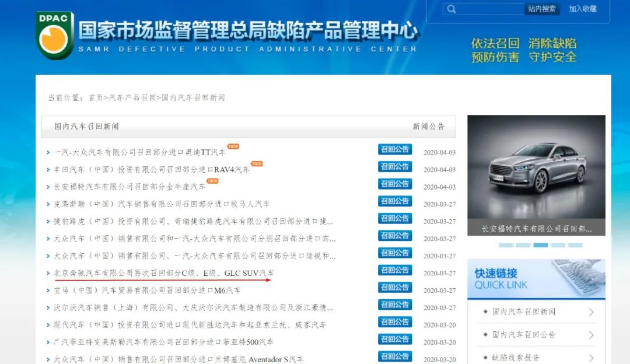Open the 克莱斯勒牧马人 recall news item
630x364 pixels.
162,204
